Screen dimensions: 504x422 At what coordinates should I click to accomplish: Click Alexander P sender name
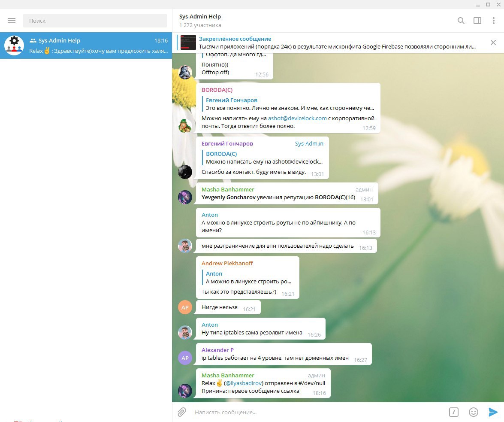click(x=217, y=350)
